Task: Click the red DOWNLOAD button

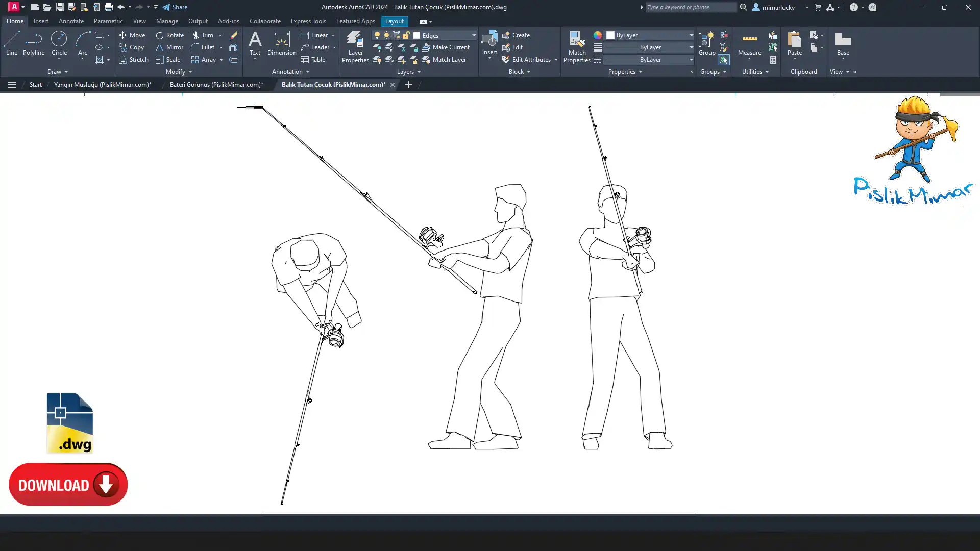Action: click(68, 484)
